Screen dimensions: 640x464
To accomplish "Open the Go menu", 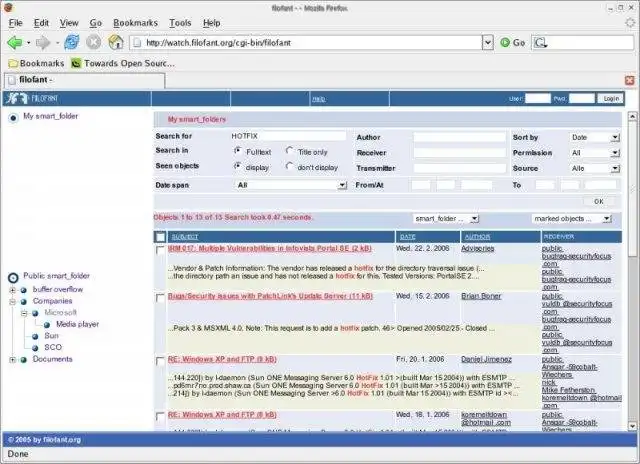I will point(96,23).
